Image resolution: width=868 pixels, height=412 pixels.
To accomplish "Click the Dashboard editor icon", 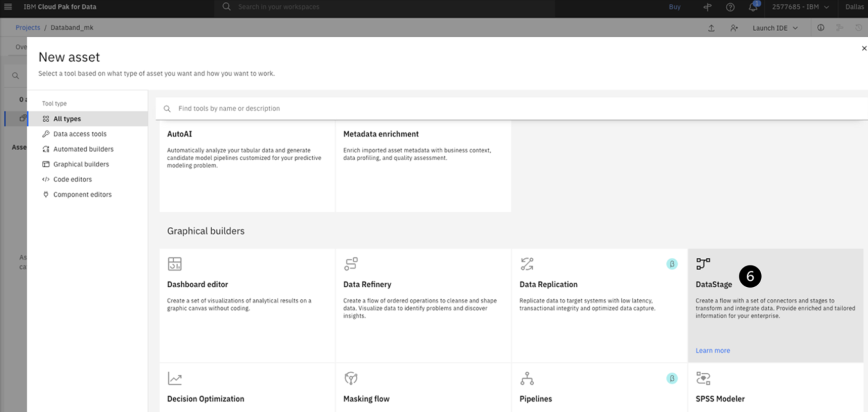I will pos(175,264).
